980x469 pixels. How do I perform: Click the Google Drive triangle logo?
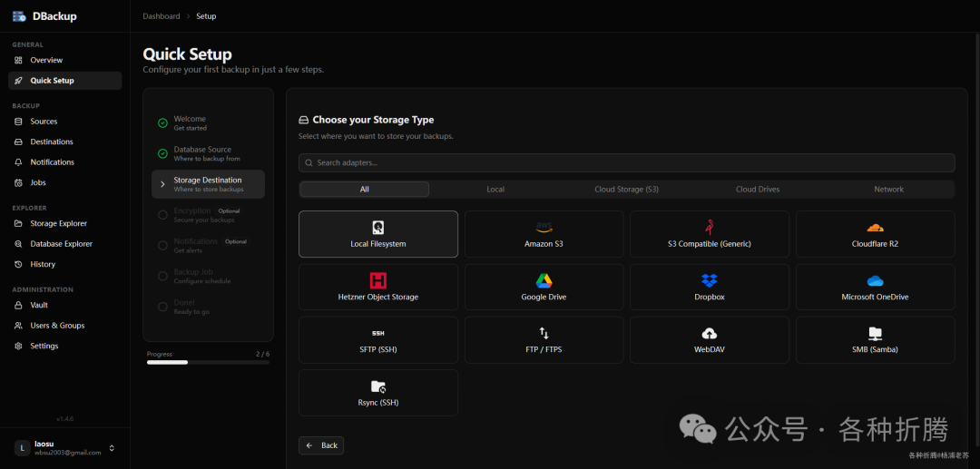click(544, 280)
